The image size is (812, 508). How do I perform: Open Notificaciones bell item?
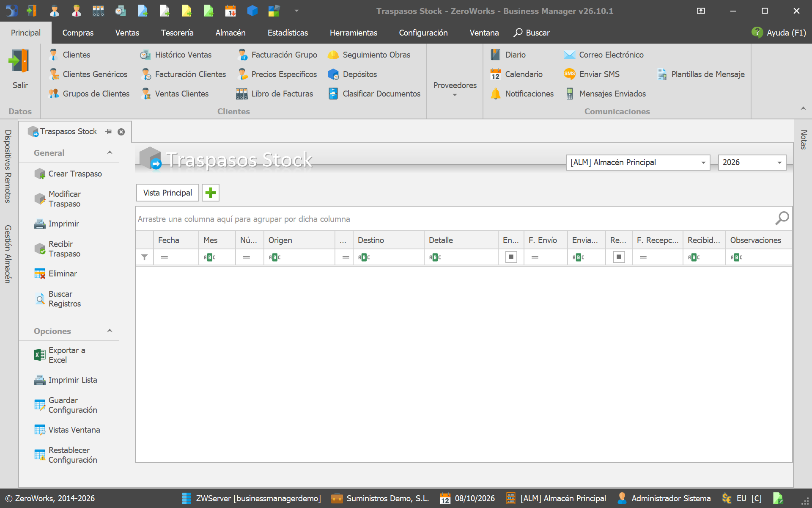tap(522, 94)
